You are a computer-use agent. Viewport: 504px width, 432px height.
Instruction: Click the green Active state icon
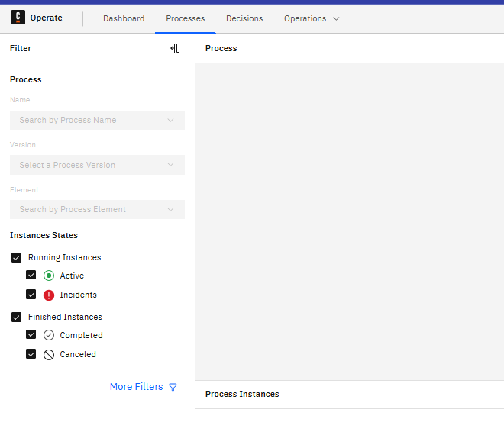coord(49,276)
